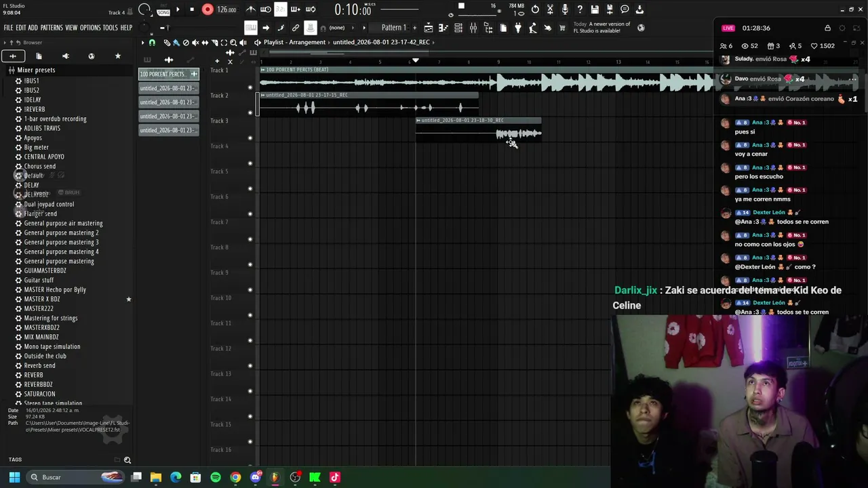
Task: Open the Undo history icon
Action: pos(535,9)
